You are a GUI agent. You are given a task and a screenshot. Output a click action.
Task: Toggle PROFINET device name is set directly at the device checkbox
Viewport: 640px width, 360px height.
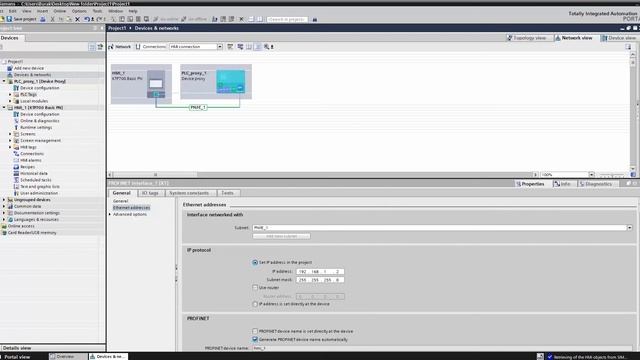click(255, 331)
